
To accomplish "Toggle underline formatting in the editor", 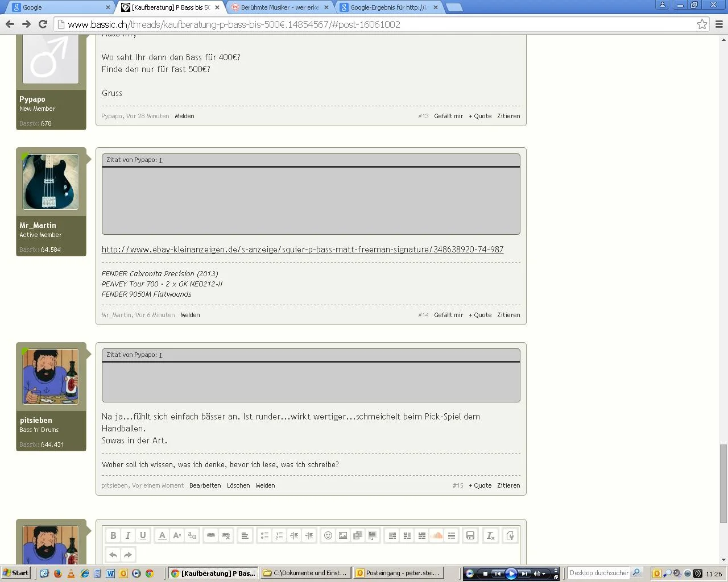I will [143, 535].
